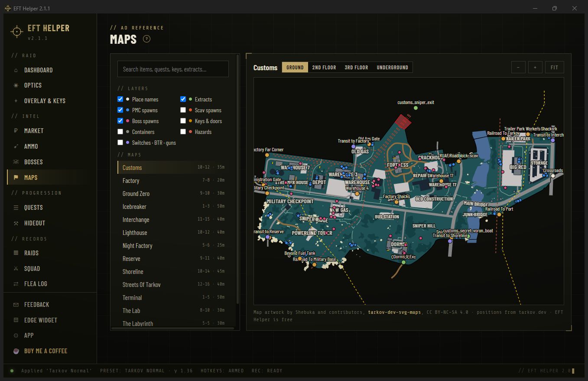
Task: Select the Terminal map
Action: (x=174, y=298)
